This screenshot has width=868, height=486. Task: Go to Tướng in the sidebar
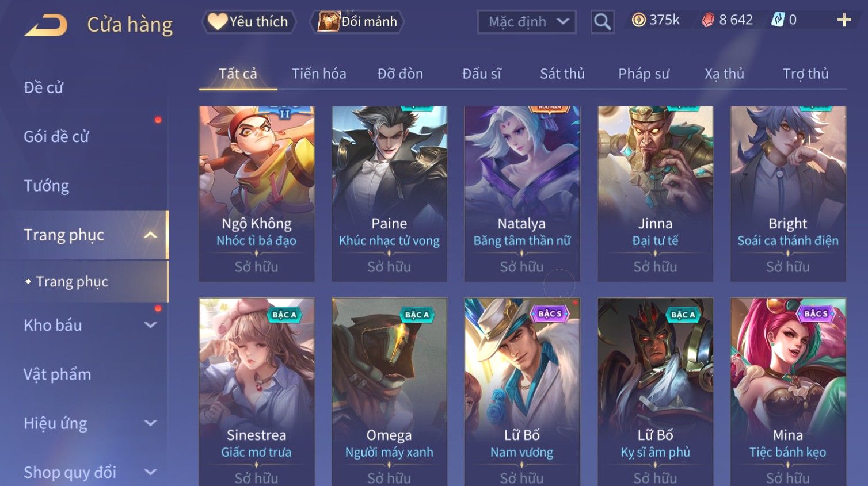[x=47, y=186]
